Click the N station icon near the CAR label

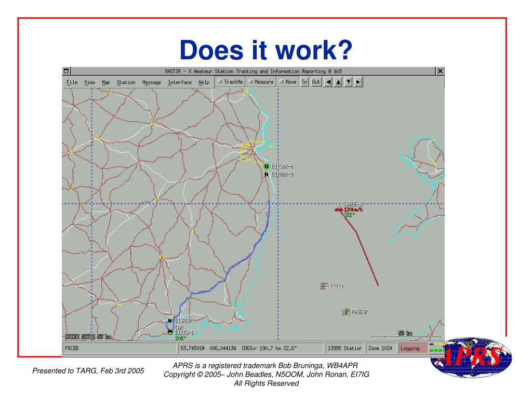[170, 321]
